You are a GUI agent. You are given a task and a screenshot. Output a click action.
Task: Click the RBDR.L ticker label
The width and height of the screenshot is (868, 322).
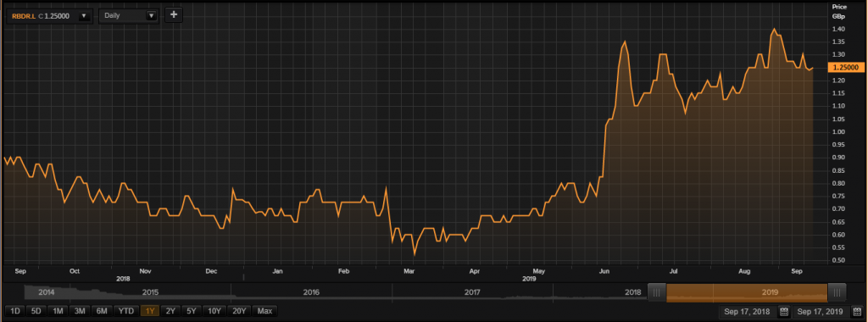(24, 17)
